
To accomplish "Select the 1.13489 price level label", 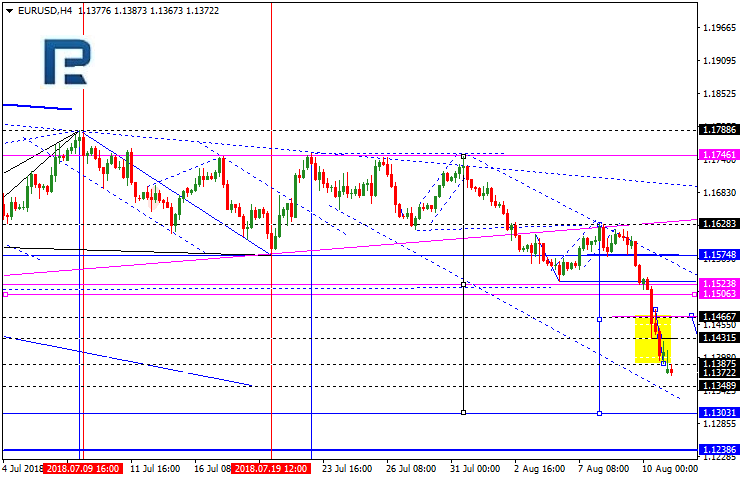I will pyautogui.click(x=719, y=386).
